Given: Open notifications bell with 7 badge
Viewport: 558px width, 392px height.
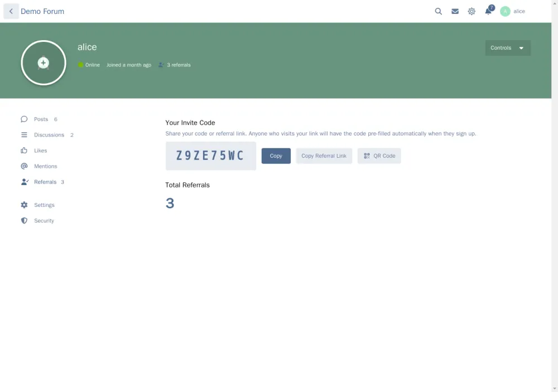Looking at the screenshot, I should (x=489, y=11).
